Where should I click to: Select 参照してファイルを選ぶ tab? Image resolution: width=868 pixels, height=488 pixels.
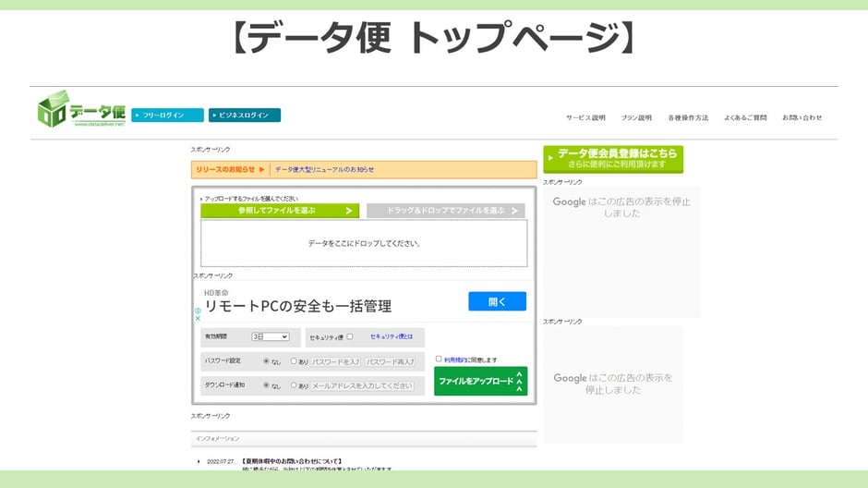(280, 211)
